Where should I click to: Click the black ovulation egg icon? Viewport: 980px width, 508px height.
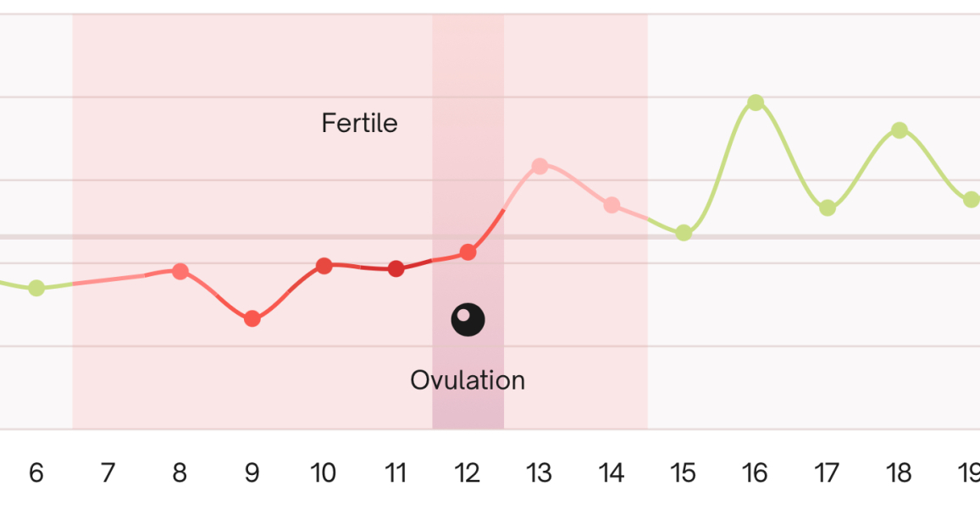468,320
